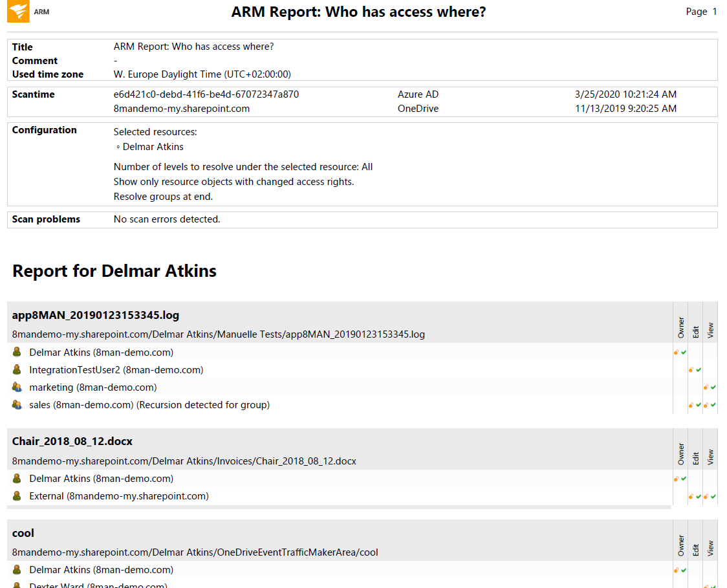Click the Edit checkmark in the External row
Screen dimensions: 727x588
point(699,496)
